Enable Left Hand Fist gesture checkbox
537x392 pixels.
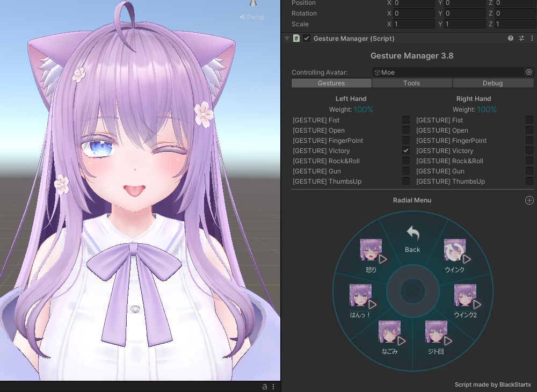tap(406, 120)
